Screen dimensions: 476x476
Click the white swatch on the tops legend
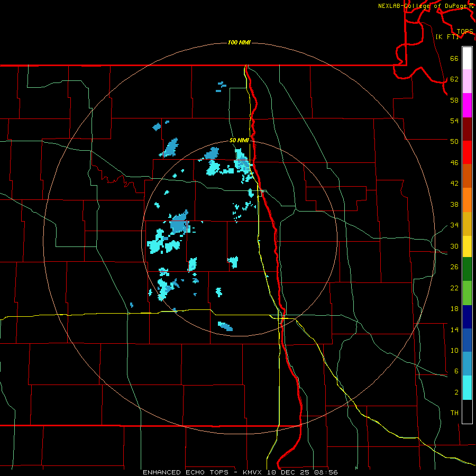coord(467,58)
